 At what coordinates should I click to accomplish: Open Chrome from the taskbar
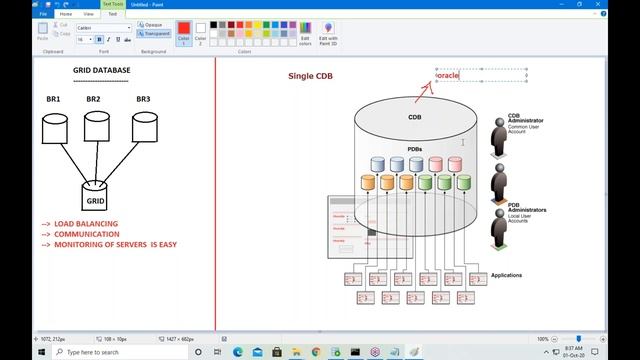pyautogui.click(x=316, y=352)
